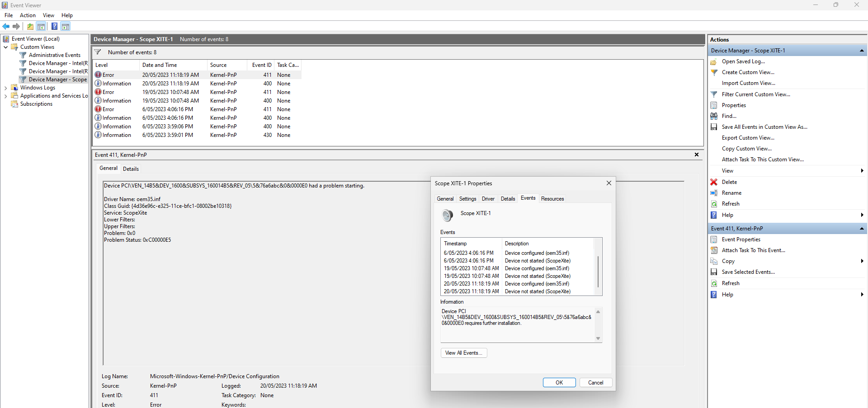Image resolution: width=868 pixels, height=408 pixels.
Task: Click the Forward arrow toolbar icon
Action: [16, 26]
